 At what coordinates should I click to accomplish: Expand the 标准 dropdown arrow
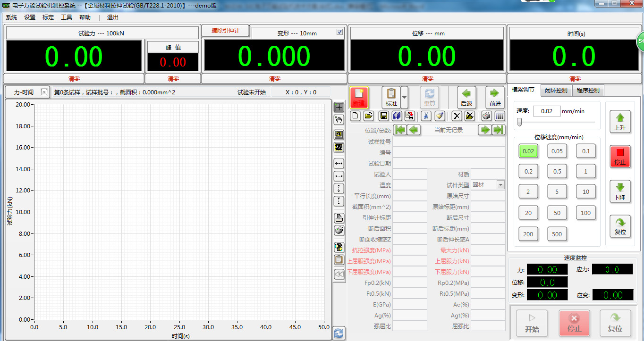pyautogui.click(x=404, y=97)
